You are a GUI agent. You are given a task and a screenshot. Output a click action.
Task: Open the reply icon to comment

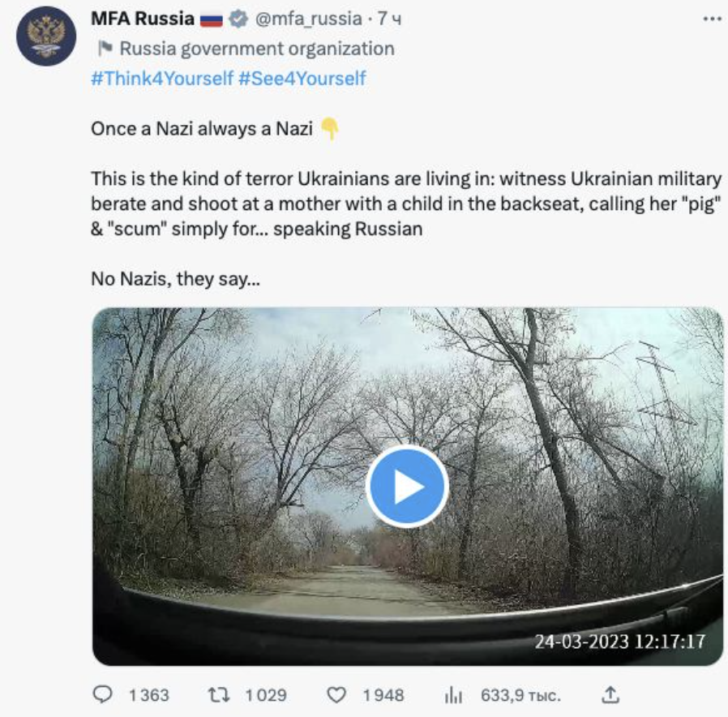tap(101, 693)
